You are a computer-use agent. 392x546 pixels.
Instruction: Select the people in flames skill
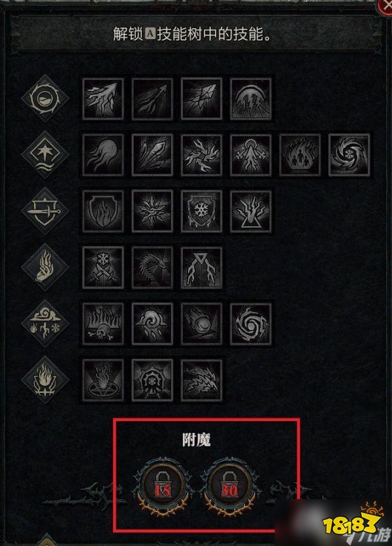point(300,155)
